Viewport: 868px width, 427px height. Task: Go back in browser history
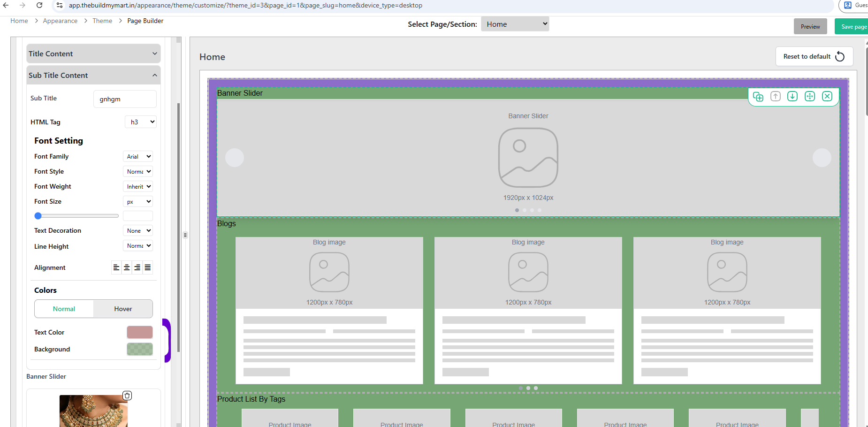click(6, 5)
